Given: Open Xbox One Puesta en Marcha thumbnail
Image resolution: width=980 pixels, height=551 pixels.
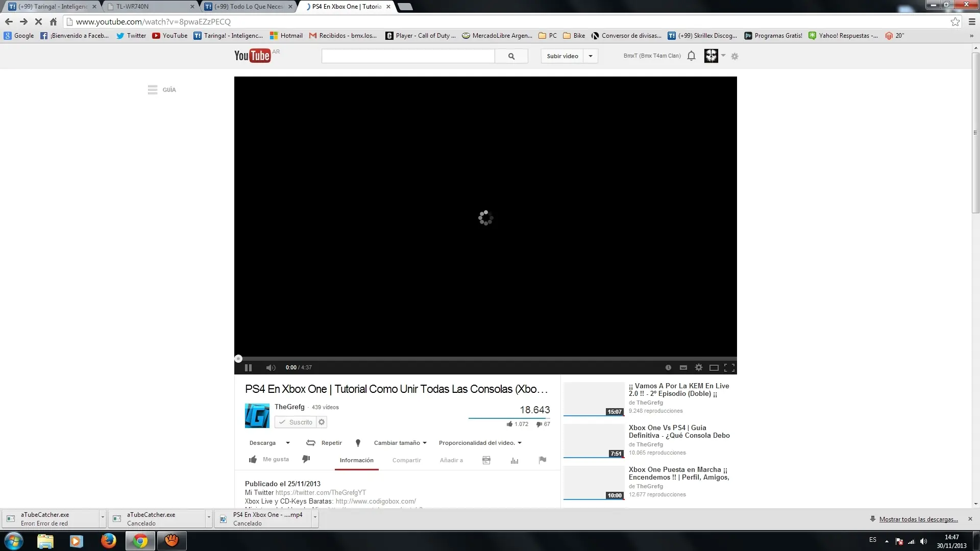Looking at the screenshot, I should [x=594, y=483].
